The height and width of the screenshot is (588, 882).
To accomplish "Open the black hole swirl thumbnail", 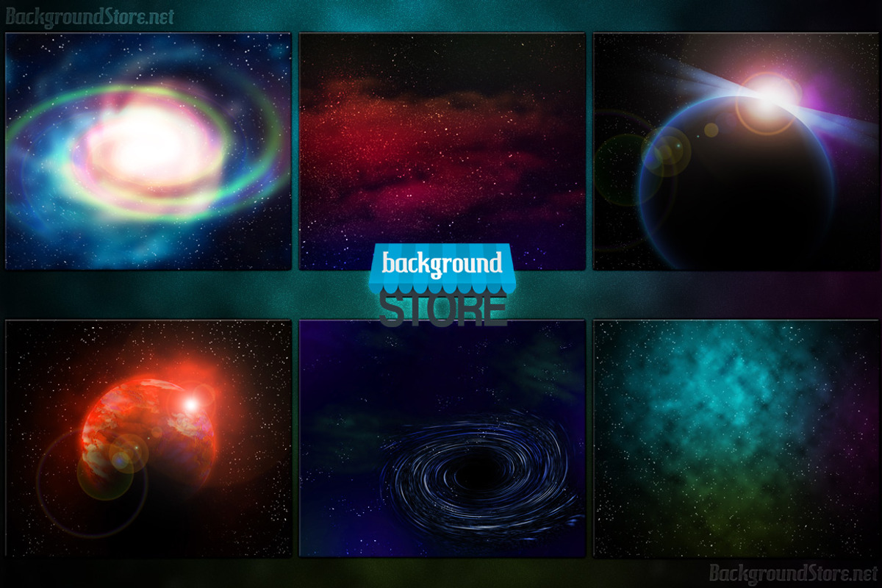I will [442, 438].
